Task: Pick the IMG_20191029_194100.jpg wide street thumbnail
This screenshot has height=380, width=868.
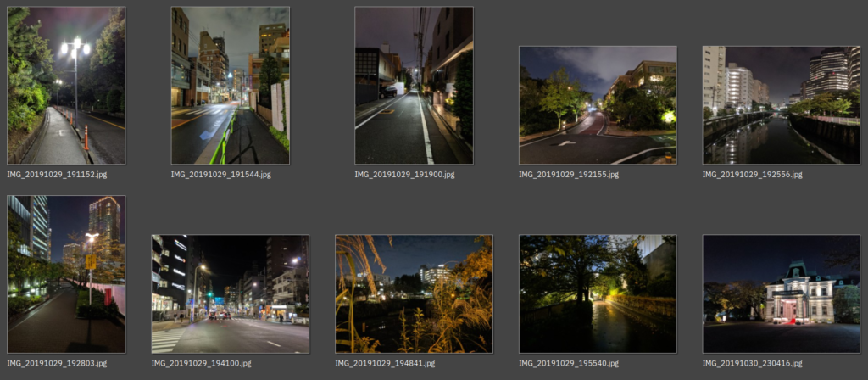Action: point(231,294)
